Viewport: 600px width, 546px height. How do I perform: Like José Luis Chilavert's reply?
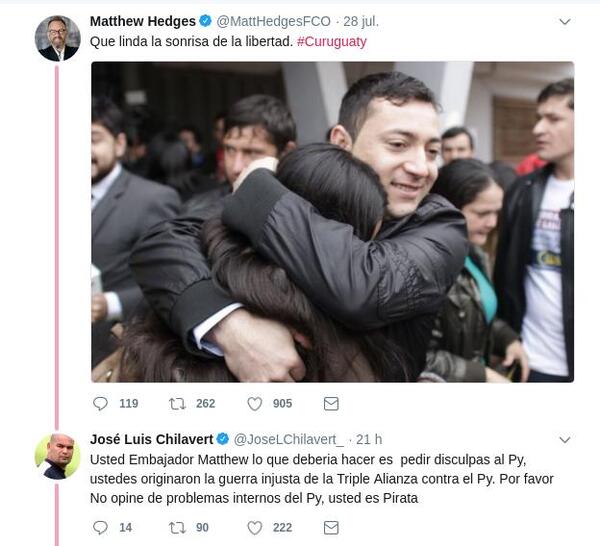254,528
